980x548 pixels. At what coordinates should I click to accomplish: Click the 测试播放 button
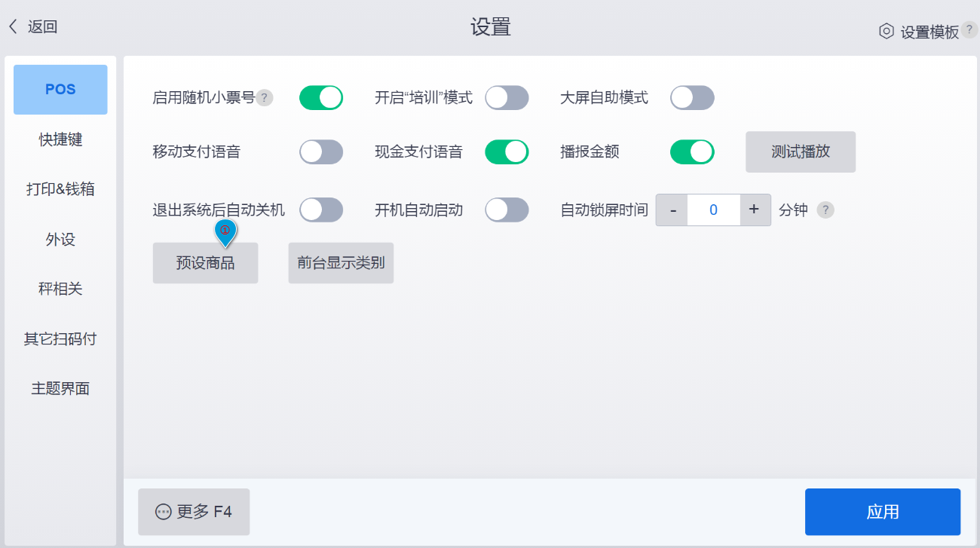801,152
